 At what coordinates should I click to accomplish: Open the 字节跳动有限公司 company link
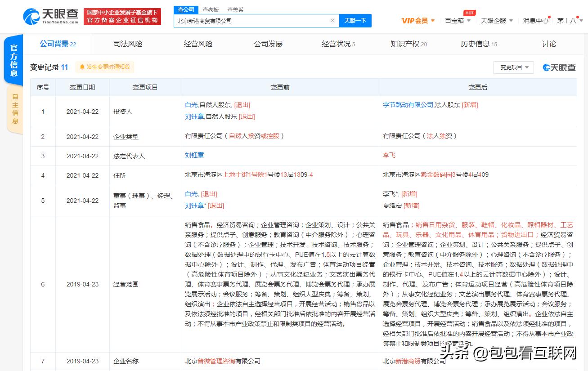pyautogui.click(x=407, y=105)
